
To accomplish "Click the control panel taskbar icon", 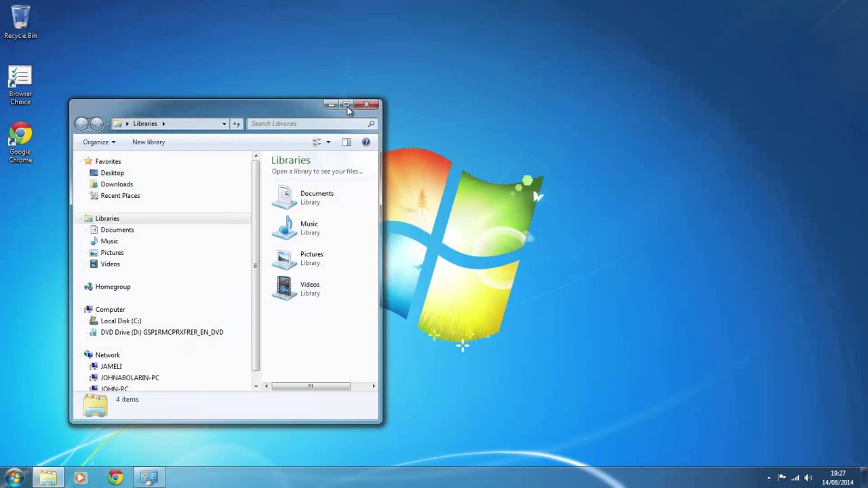I will [149, 477].
